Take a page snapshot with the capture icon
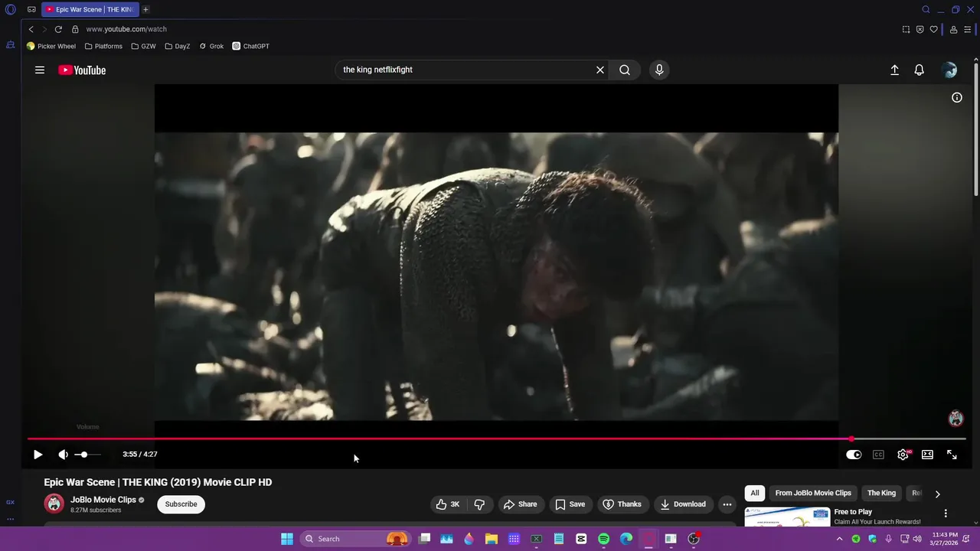Viewport: 980px width, 551px height. tap(906, 29)
